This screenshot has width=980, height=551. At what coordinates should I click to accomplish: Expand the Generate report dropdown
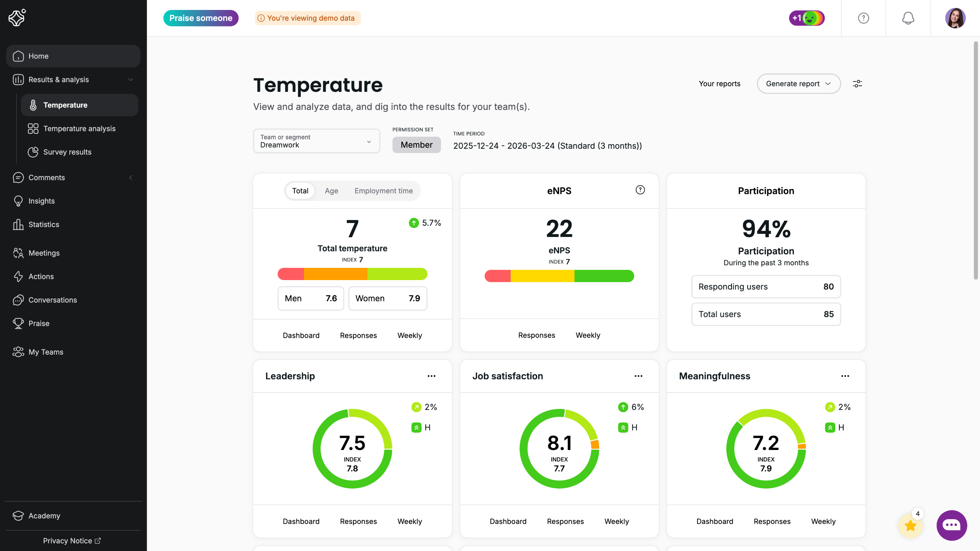pyautogui.click(x=798, y=83)
